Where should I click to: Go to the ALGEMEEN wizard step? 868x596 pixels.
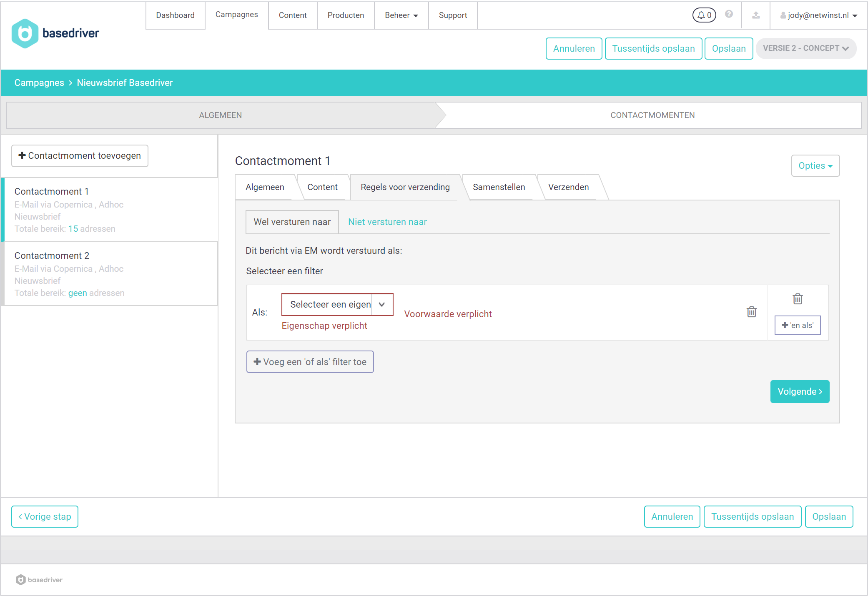(221, 115)
